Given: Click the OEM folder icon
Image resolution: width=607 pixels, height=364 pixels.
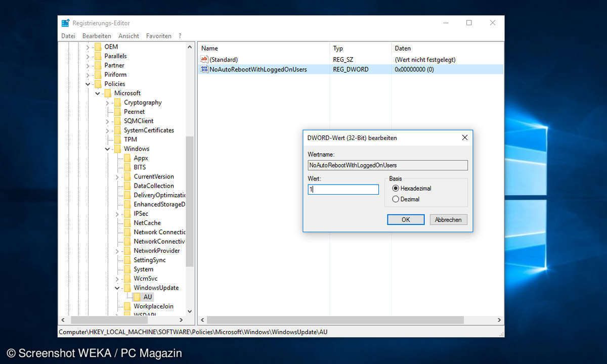Looking at the screenshot, I should (98, 47).
